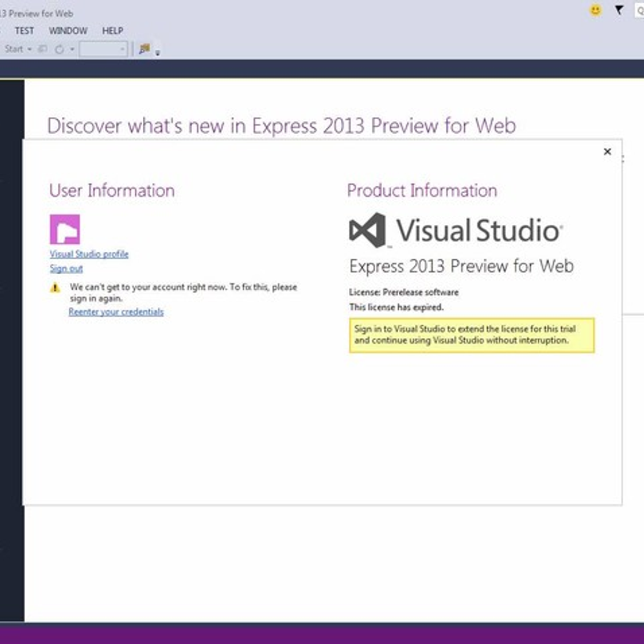This screenshot has width=644, height=644.
Task: Click the Visual Studio logo
Action: (x=368, y=230)
